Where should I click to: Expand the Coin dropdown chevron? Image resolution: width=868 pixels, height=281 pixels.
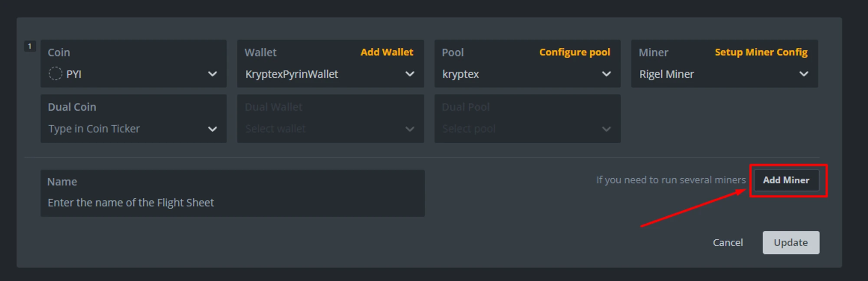[x=212, y=74]
